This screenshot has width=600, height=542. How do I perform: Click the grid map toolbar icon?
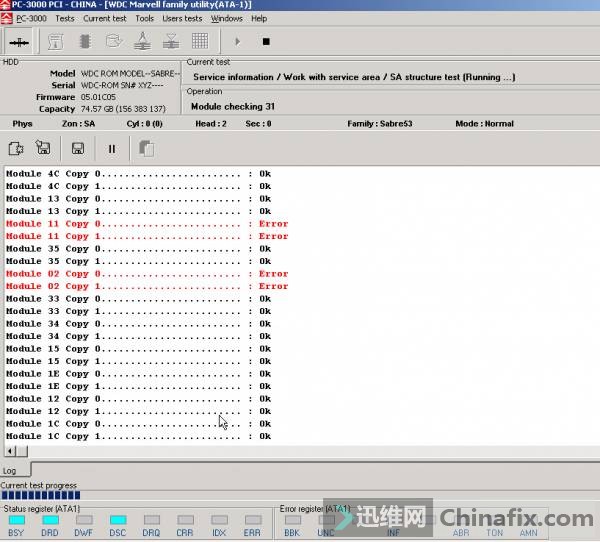200,41
